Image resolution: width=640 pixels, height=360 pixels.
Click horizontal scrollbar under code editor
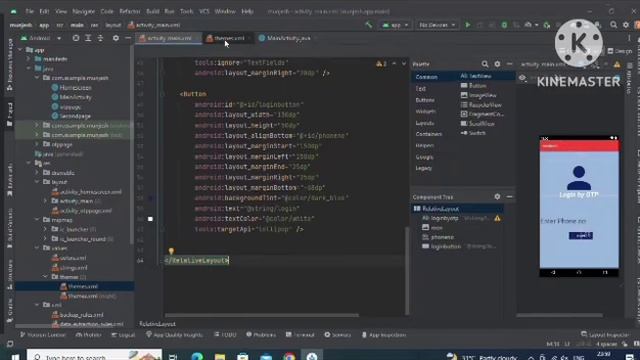click(x=262, y=315)
